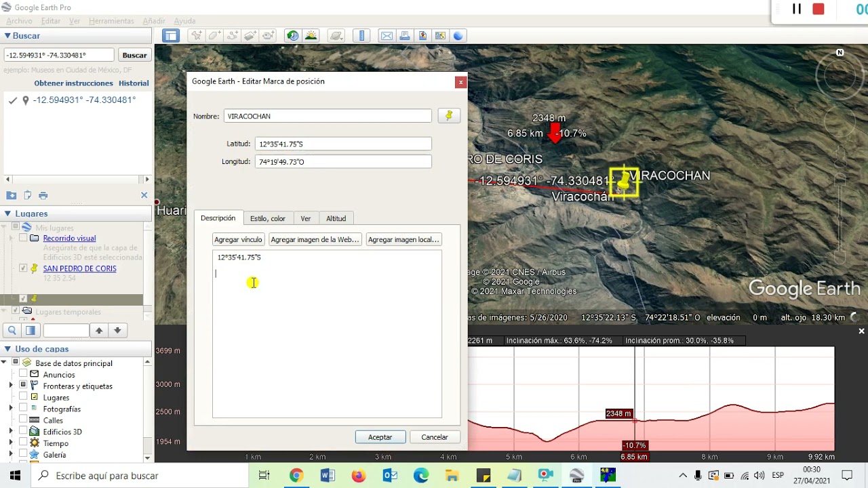The image size is (868, 488).
Task: Click the printer icon under search results
Action: [x=43, y=195]
